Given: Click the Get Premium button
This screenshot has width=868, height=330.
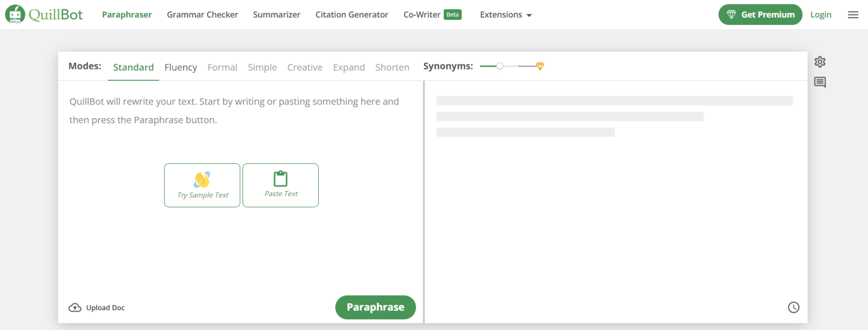Looking at the screenshot, I should coord(761,15).
